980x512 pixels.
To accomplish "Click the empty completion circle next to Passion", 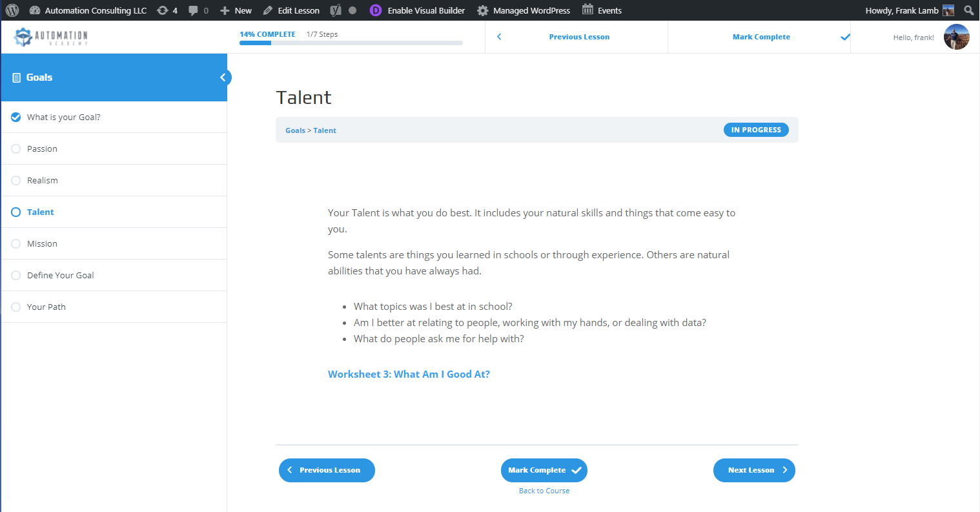I will click(15, 148).
